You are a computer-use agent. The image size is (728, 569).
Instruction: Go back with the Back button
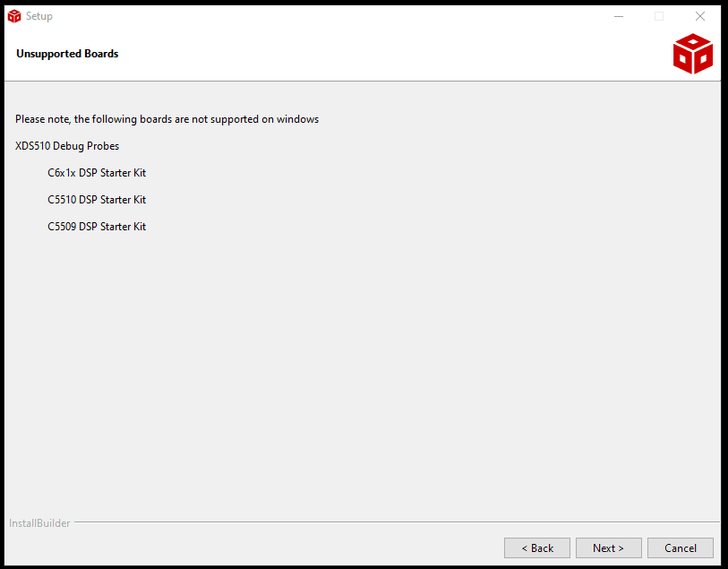537,547
